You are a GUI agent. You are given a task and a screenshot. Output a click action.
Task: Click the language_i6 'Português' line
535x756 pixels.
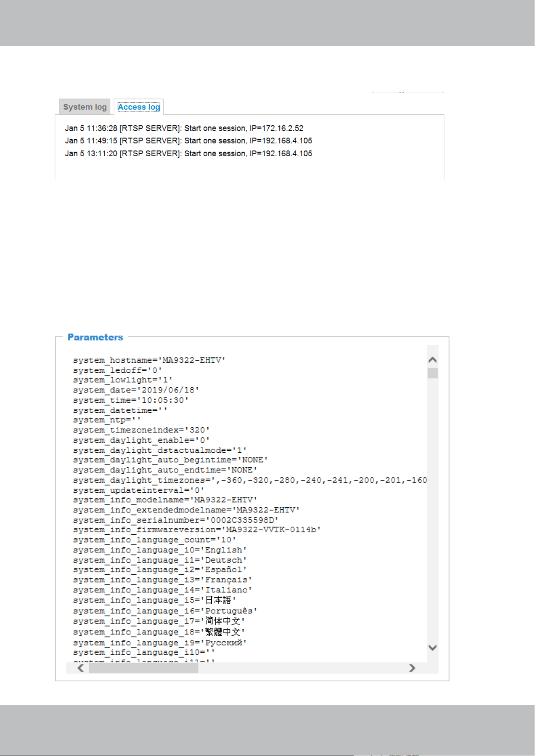click(165, 611)
